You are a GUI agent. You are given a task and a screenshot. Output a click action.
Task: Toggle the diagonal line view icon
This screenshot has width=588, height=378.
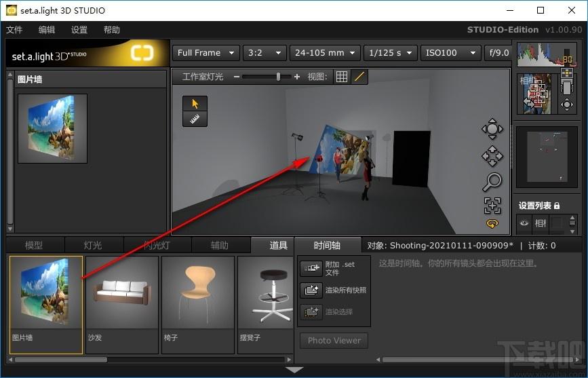pos(359,77)
